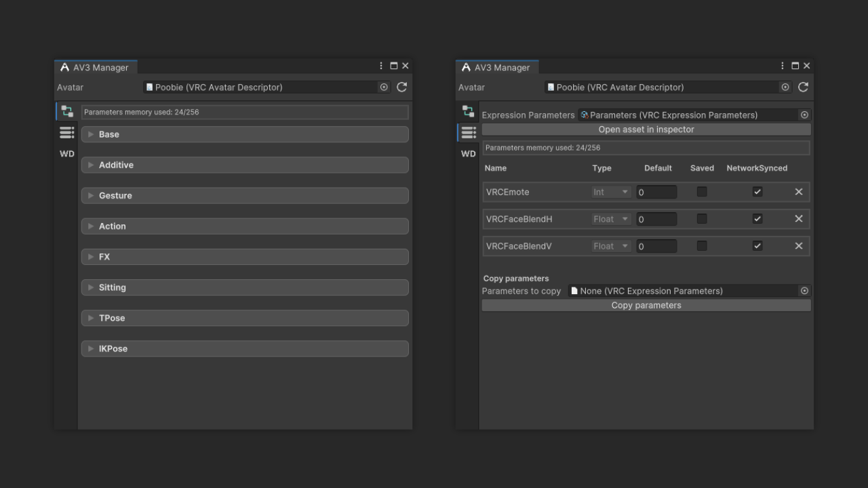The width and height of the screenshot is (868, 488).
Task: Expand the Base layer foldout
Action: pyautogui.click(x=245, y=134)
